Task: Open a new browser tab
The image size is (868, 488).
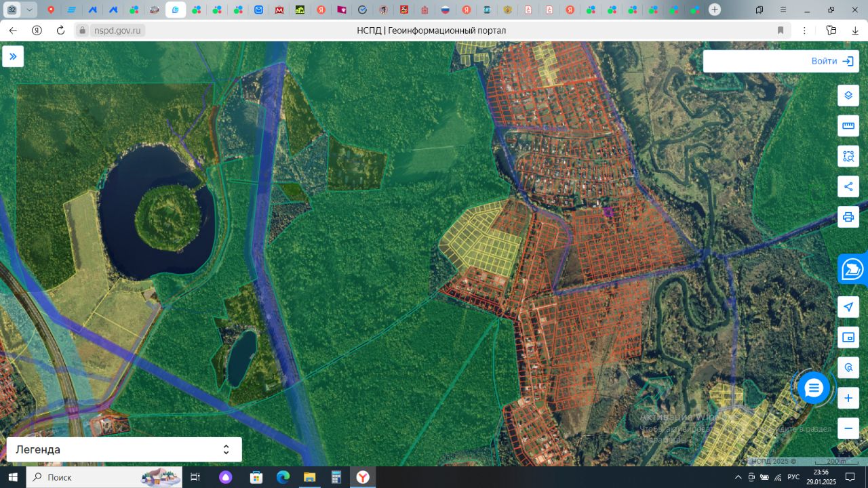Action: [715, 10]
